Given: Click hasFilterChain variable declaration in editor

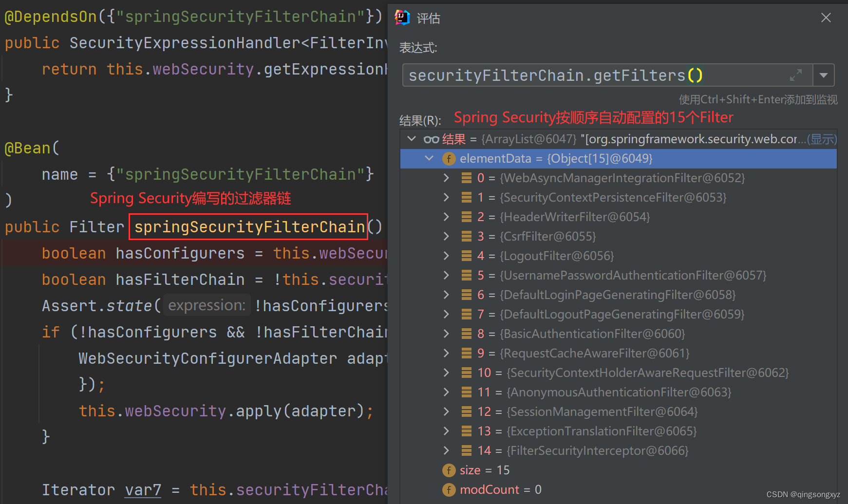Looking at the screenshot, I should click(x=180, y=280).
